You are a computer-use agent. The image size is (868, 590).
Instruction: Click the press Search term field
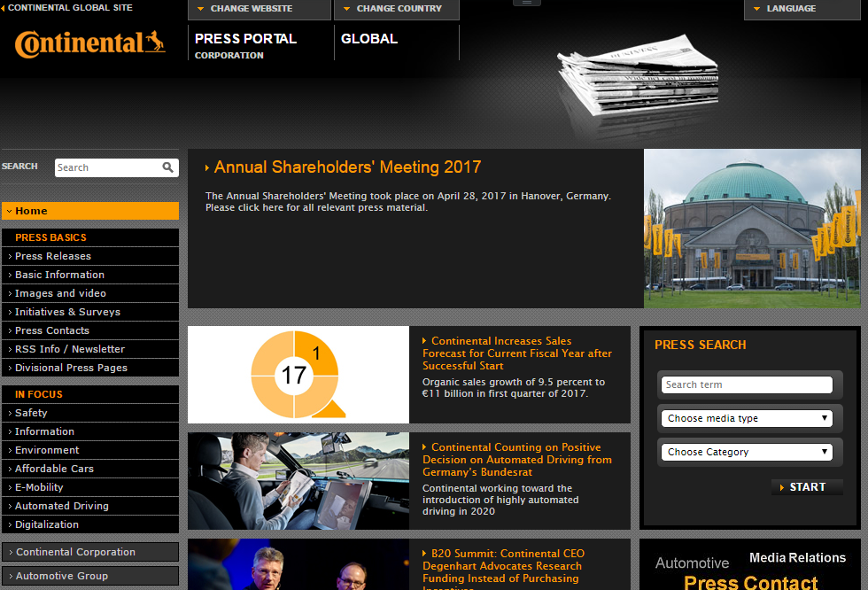(x=747, y=384)
